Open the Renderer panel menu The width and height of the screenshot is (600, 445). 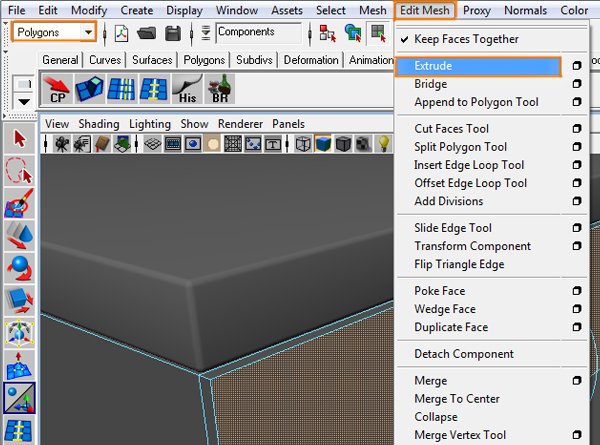pos(240,124)
